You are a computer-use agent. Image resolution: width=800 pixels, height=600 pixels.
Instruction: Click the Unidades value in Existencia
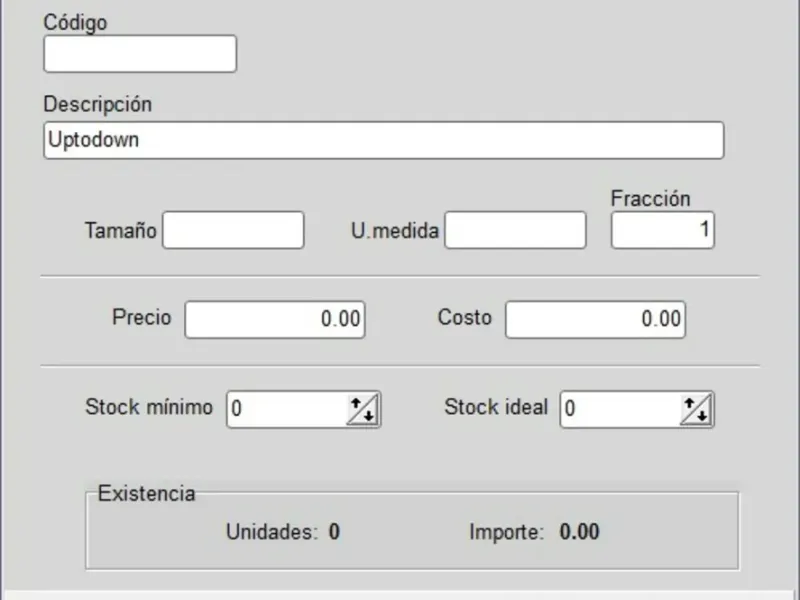335,531
